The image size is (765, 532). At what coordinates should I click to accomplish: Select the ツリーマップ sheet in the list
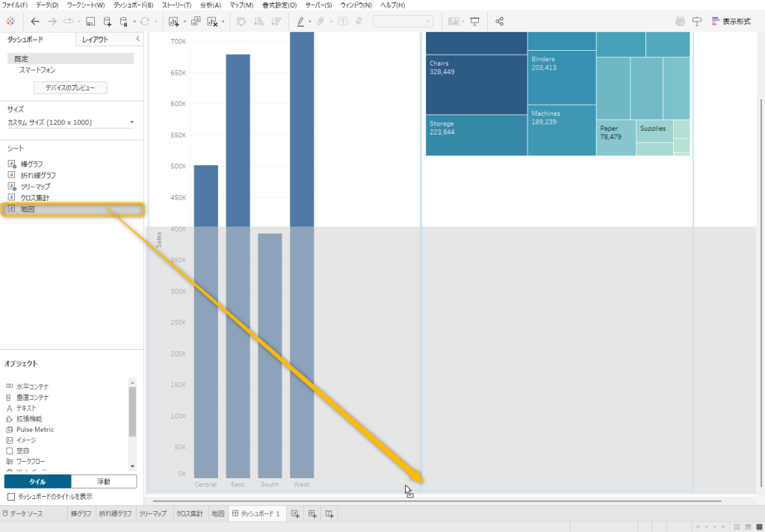pos(35,186)
